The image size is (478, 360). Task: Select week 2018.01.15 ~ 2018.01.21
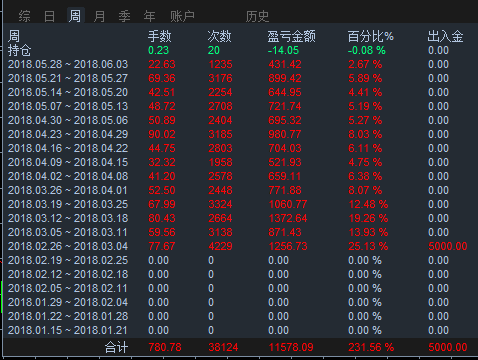pyautogui.click(x=68, y=330)
